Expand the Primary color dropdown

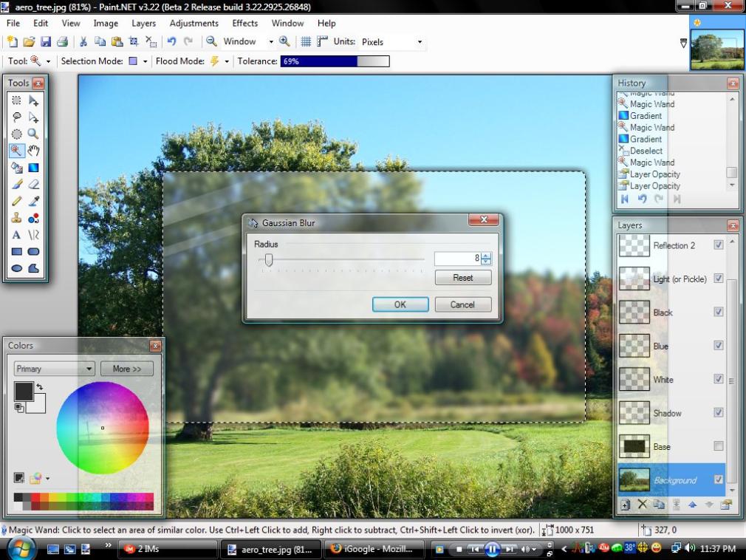pos(89,369)
